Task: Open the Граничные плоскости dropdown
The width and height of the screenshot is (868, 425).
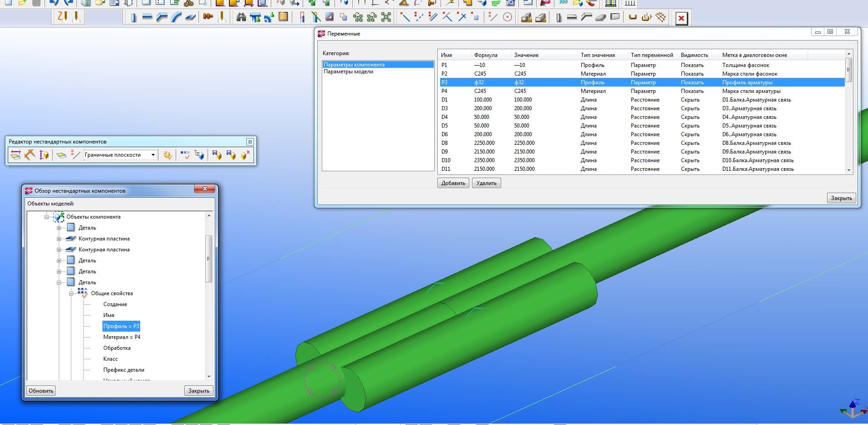Action: [x=153, y=155]
